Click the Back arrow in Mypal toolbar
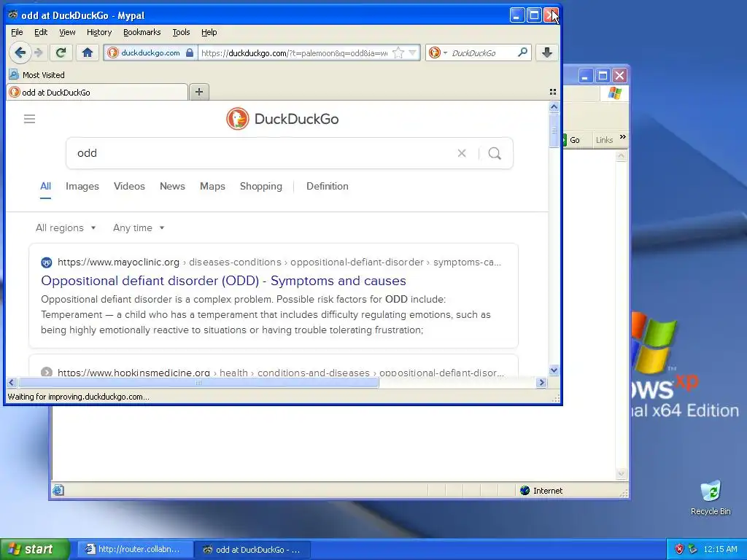Image resolution: width=747 pixels, height=560 pixels. click(x=20, y=52)
